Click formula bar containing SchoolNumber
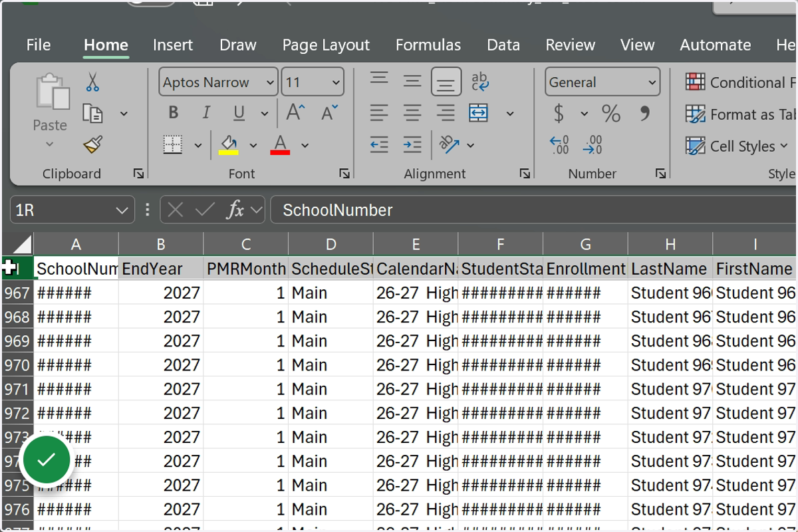The width and height of the screenshot is (798, 532). point(534,210)
